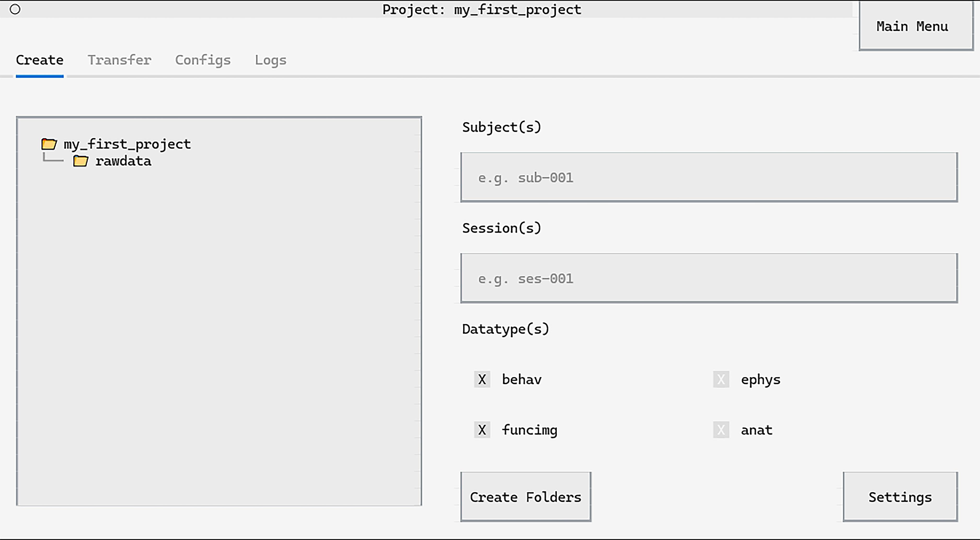The image size is (980, 540).
Task: Toggle the funcimg datatype checkbox
Action: click(x=482, y=430)
